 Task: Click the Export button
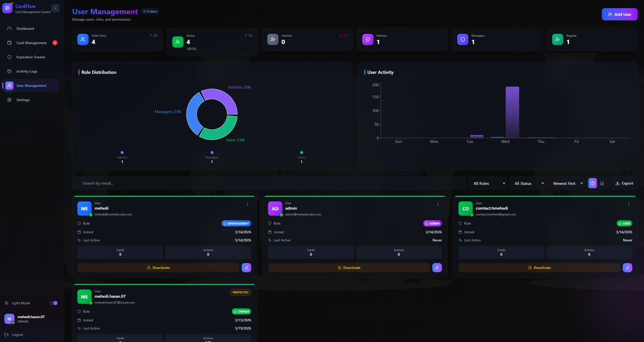pos(624,183)
